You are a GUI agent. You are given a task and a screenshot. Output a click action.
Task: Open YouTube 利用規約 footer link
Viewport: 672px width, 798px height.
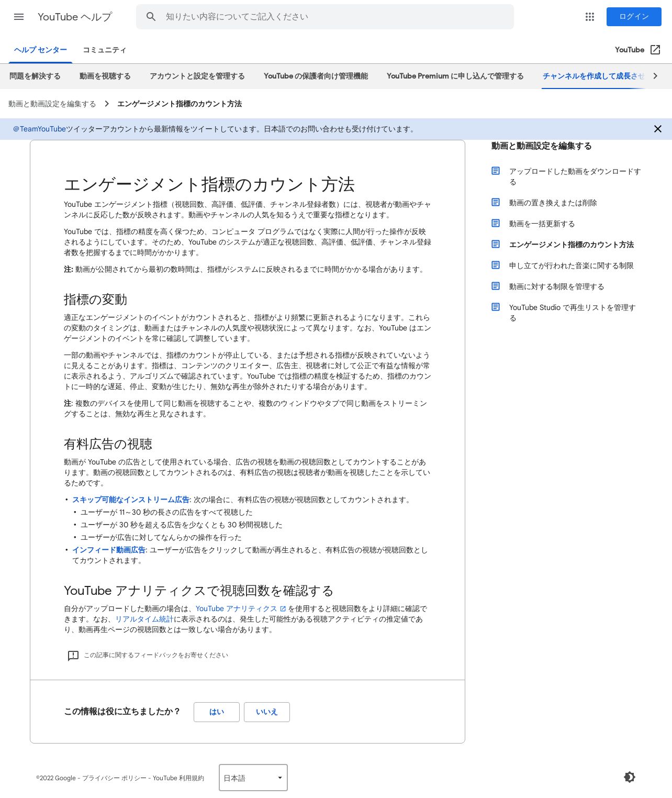click(178, 778)
